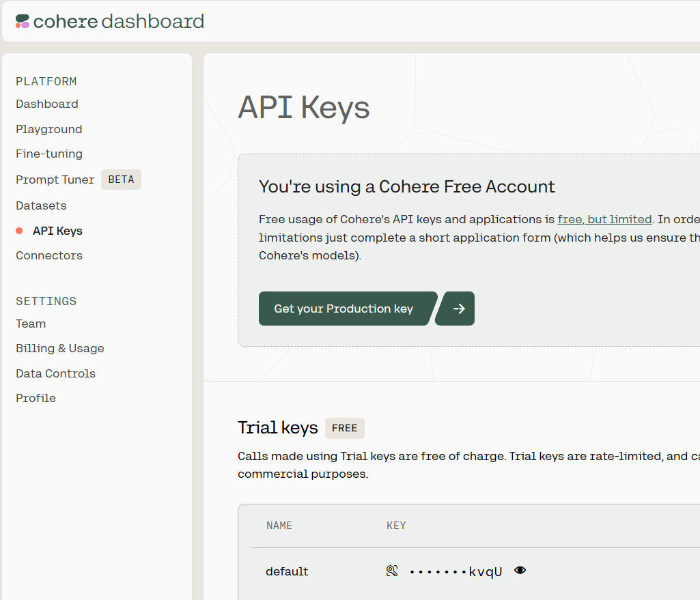Screen dimensions: 700x600
Task: Click the BETA badge next to Prompt Tuner
Action: [x=121, y=180]
